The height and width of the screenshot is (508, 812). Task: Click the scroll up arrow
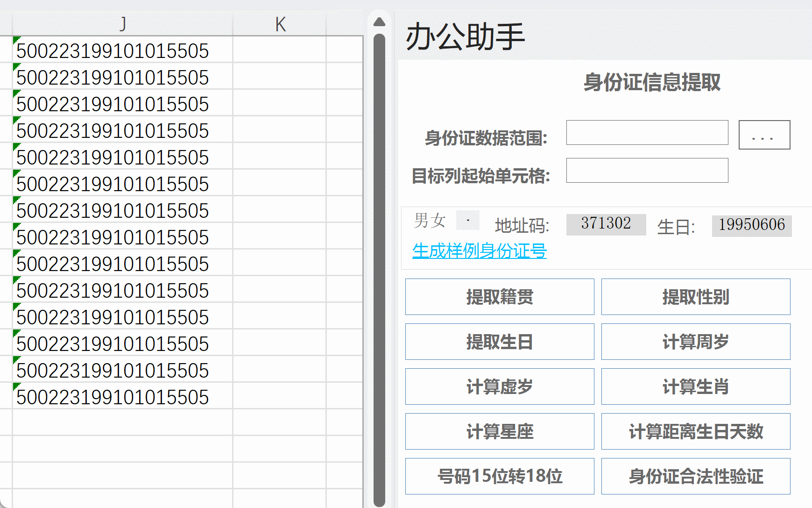point(380,22)
